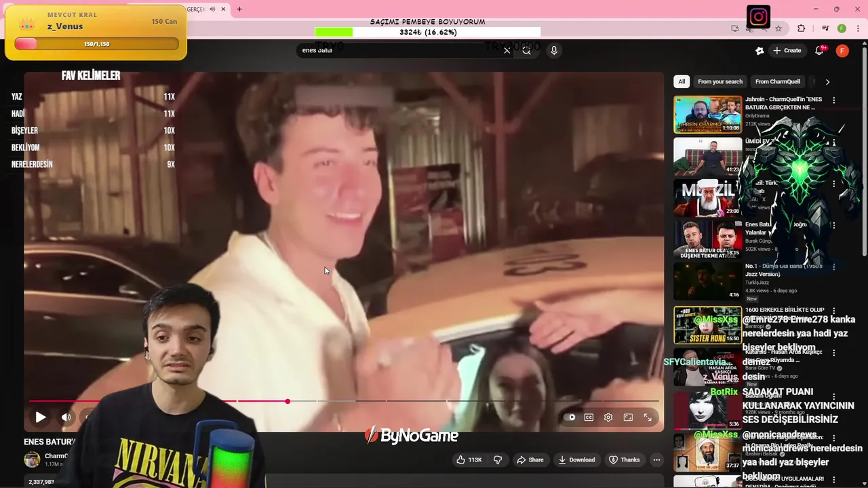868x488 pixels.
Task: Open Chrome media controls icon
Action: 825,28
